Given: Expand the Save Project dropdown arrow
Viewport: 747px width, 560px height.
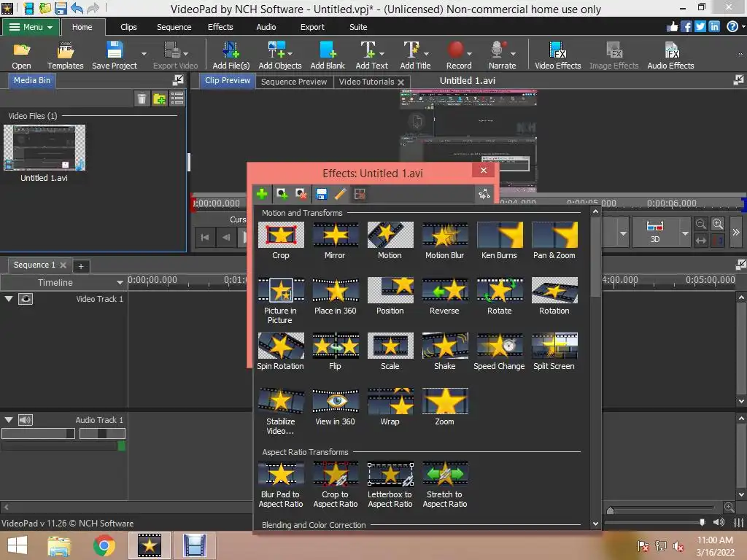Looking at the screenshot, I should click(144, 54).
